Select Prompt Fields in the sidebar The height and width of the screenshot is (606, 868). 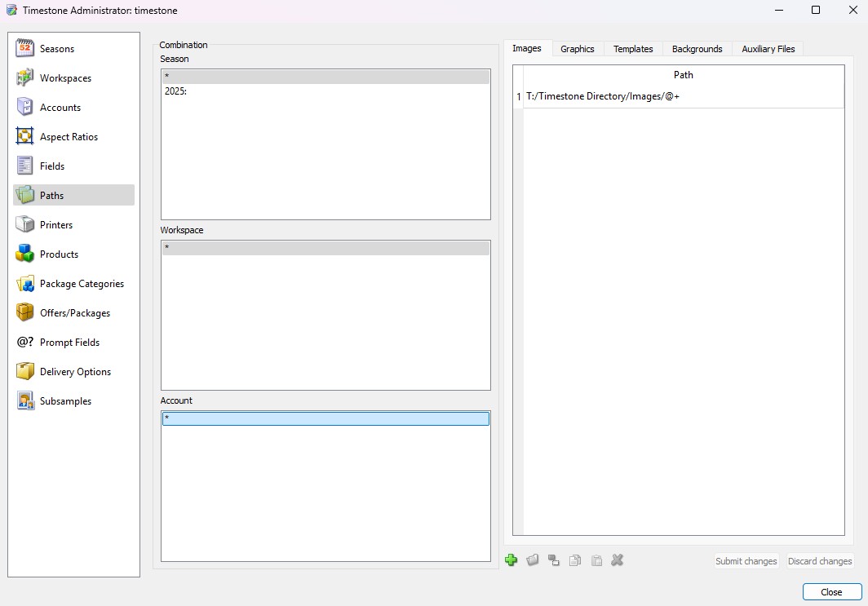(73, 342)
